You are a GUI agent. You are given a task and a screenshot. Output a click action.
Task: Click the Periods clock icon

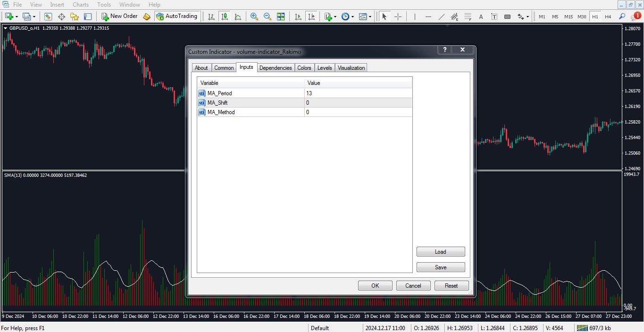345,17
